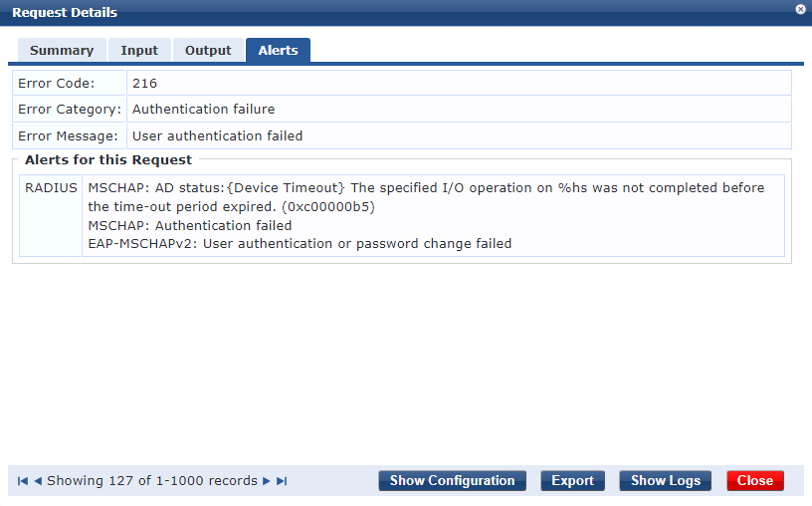Export the request details
The image size is (812, 506).
pos(572,481)
